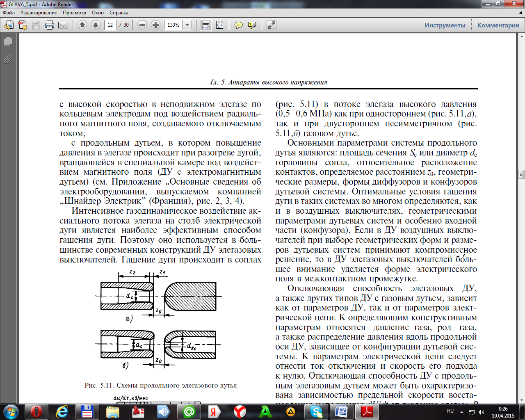Open the Справка menu
Viewport: 525px width, 420px height.
click(x=119, y=13)
